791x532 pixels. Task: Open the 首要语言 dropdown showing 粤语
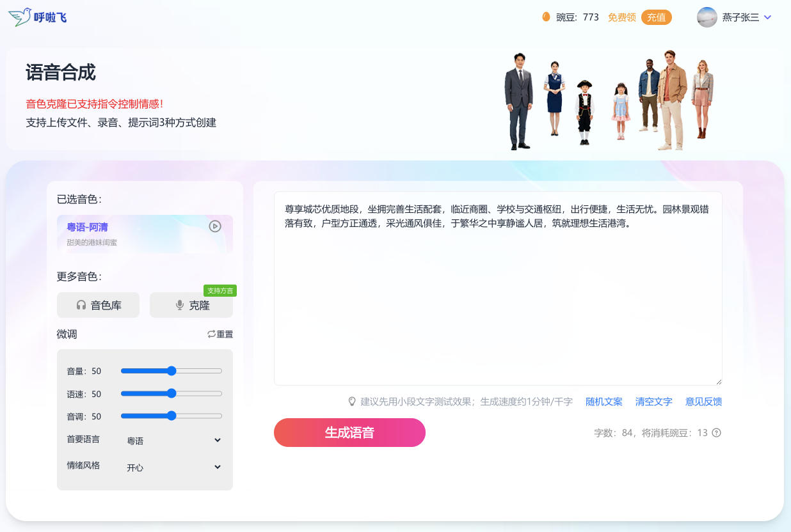(x=173, y=441)
